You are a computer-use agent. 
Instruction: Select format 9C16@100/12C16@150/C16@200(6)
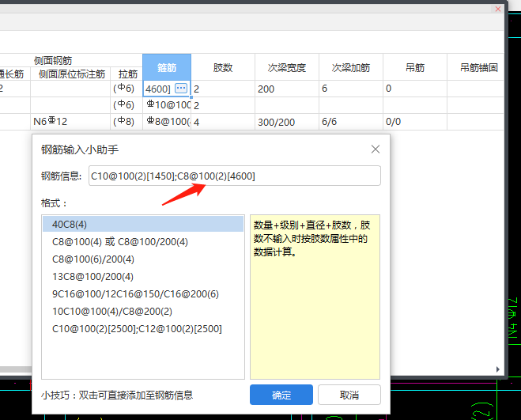(143, 294)
